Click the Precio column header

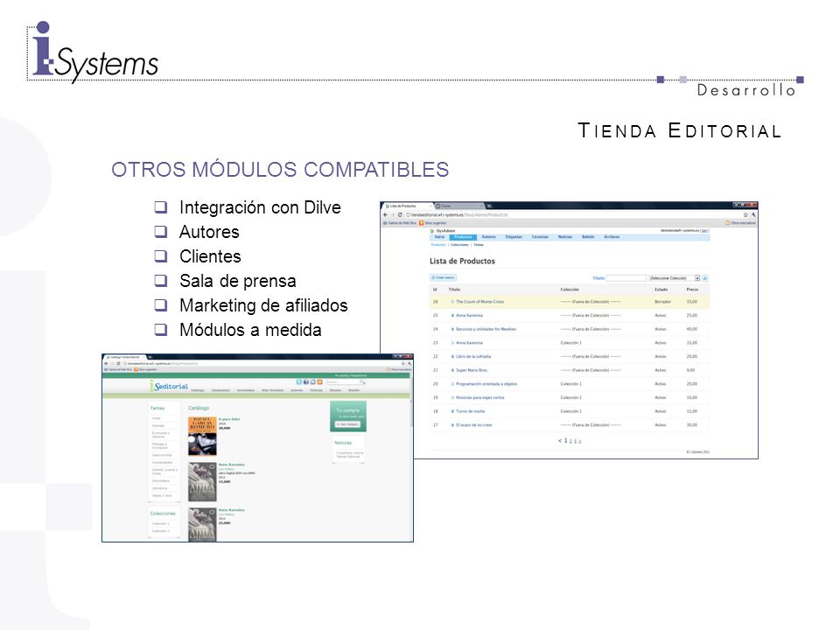tap(692, 290)
